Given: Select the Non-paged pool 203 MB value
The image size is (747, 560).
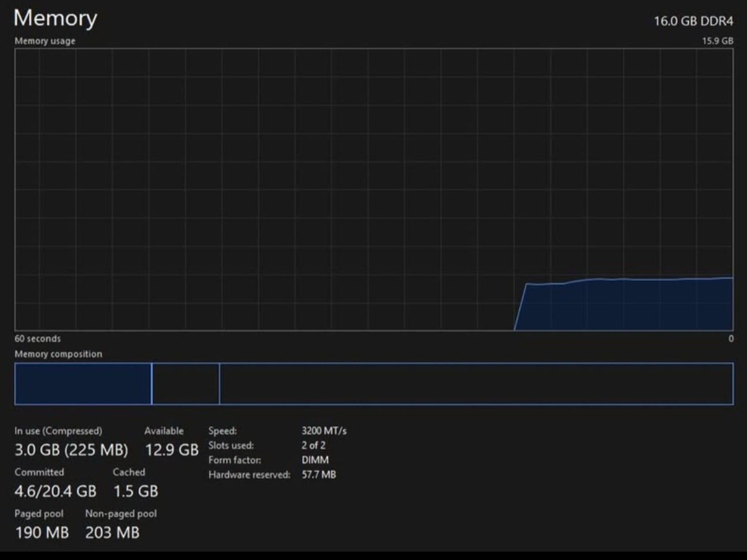Looking at the screenshot, I should click(112, 533).
